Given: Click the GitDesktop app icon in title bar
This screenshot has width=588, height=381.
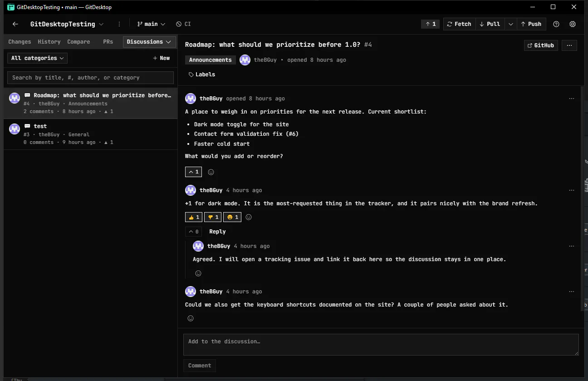Looking at the screenshot, I should 10,7.
